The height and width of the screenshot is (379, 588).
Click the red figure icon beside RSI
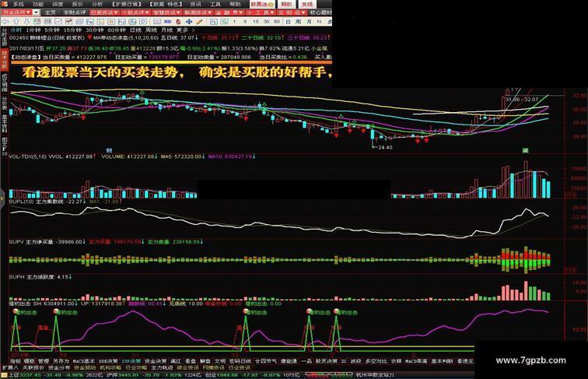point(178,22)
